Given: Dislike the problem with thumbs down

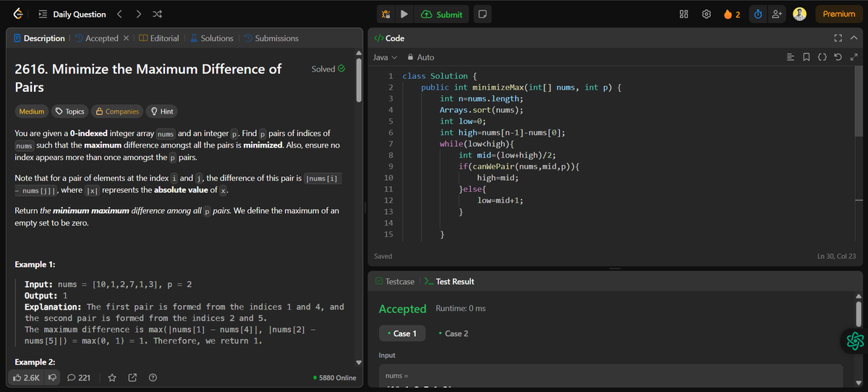Looking at the screenshot, I should pyautogui.click(x=52, y=378).
